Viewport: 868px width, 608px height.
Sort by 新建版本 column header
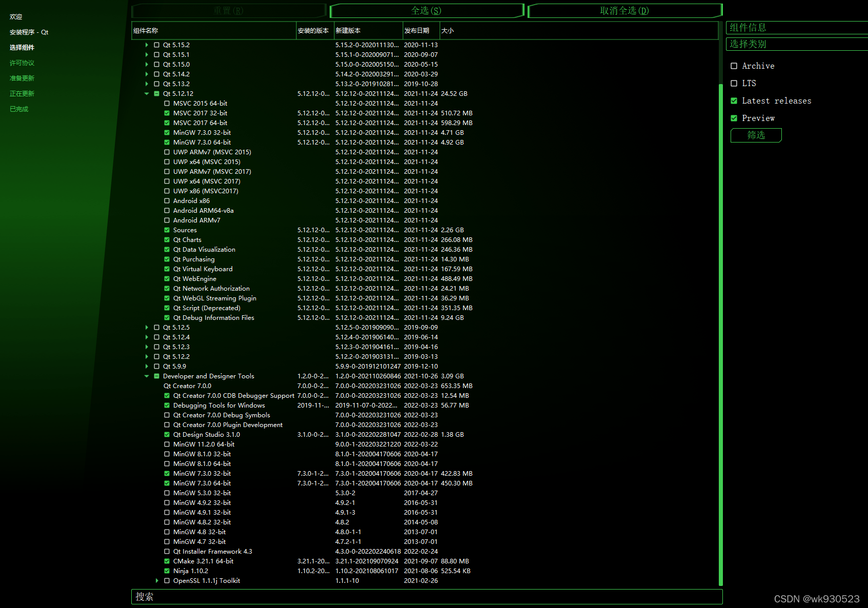(368, 31)
